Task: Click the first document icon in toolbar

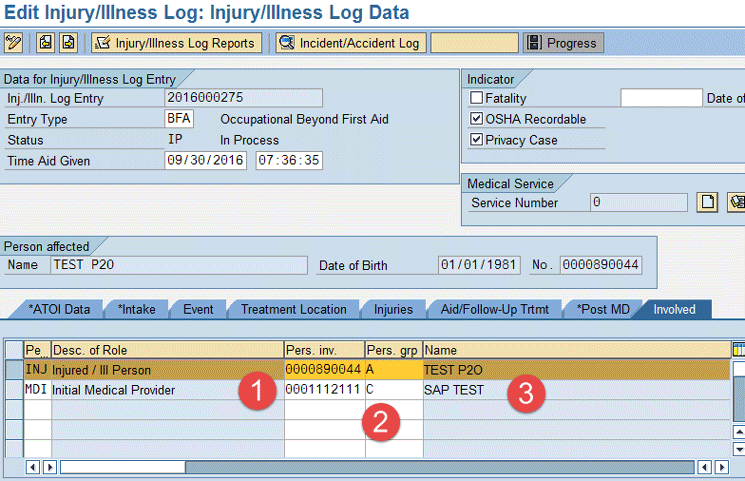Action: tap(46, 43)
